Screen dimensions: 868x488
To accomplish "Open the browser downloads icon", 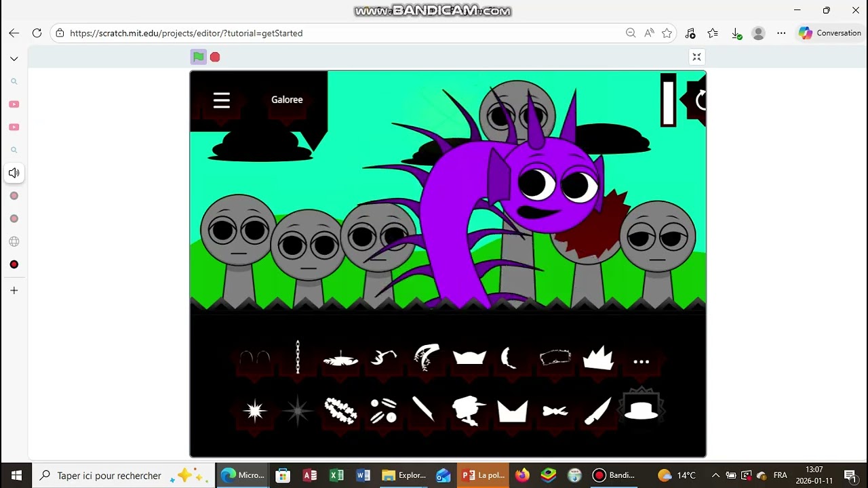I will tap(736, 33).
